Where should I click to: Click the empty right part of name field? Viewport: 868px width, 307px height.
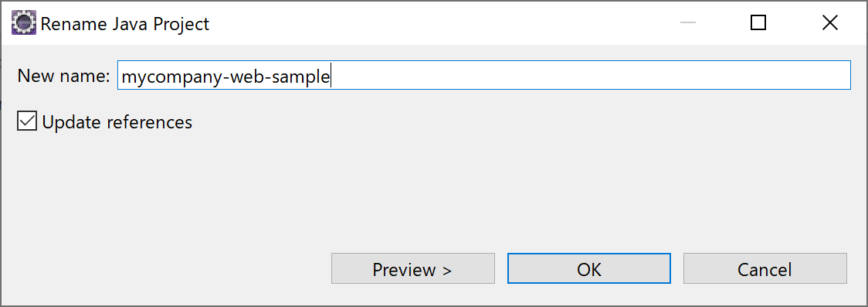coord(590,75)
